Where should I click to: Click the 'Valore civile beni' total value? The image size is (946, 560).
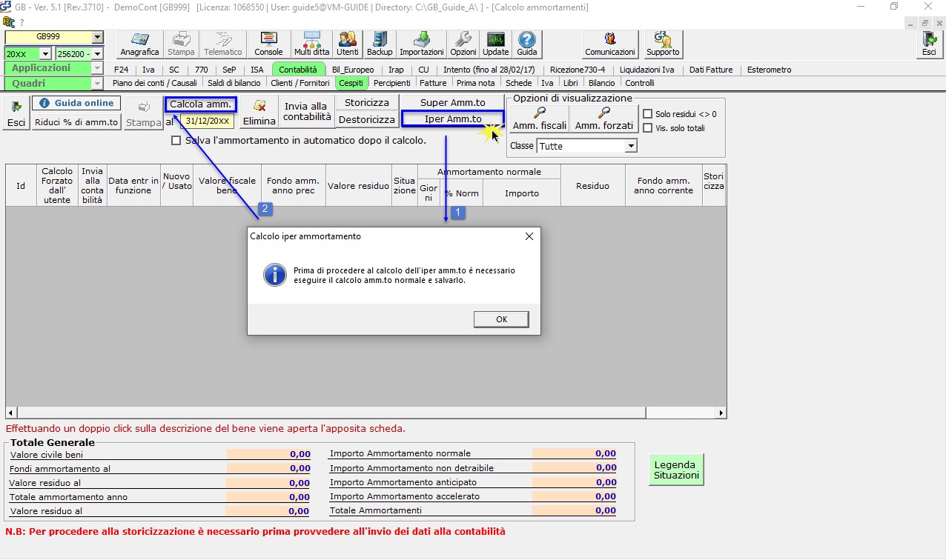coord(269,455)
